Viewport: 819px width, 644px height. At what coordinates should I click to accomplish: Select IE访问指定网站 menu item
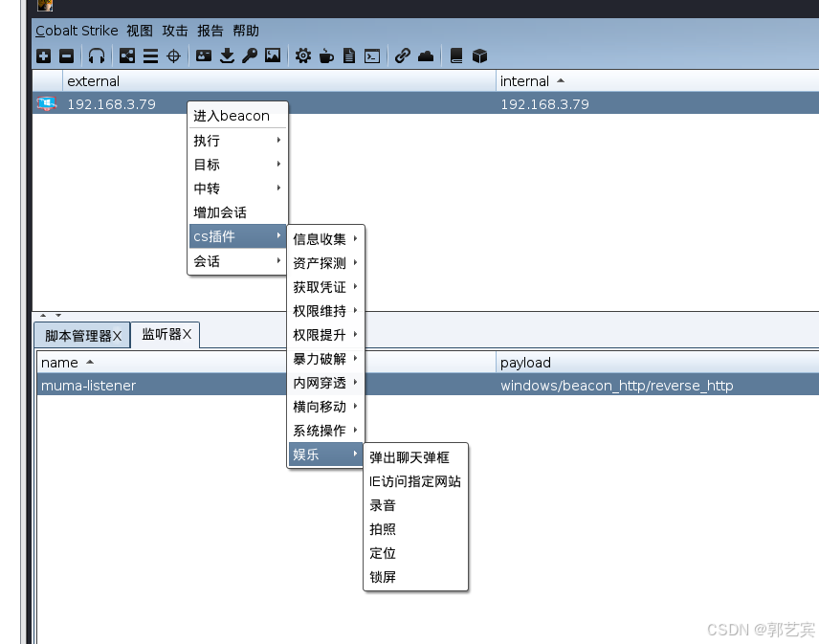415,481
